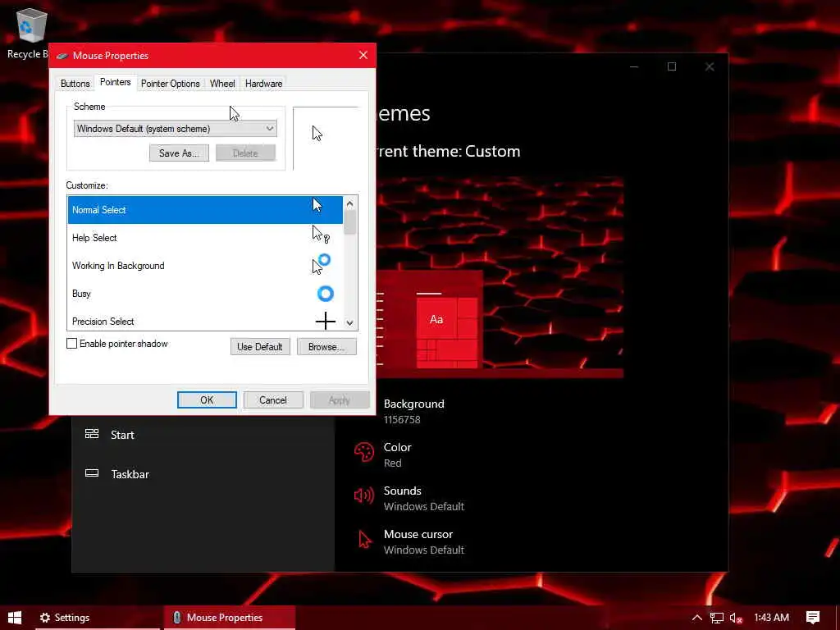Click the network status tray icon
This screenshot has width=840, height=630.
716,618
